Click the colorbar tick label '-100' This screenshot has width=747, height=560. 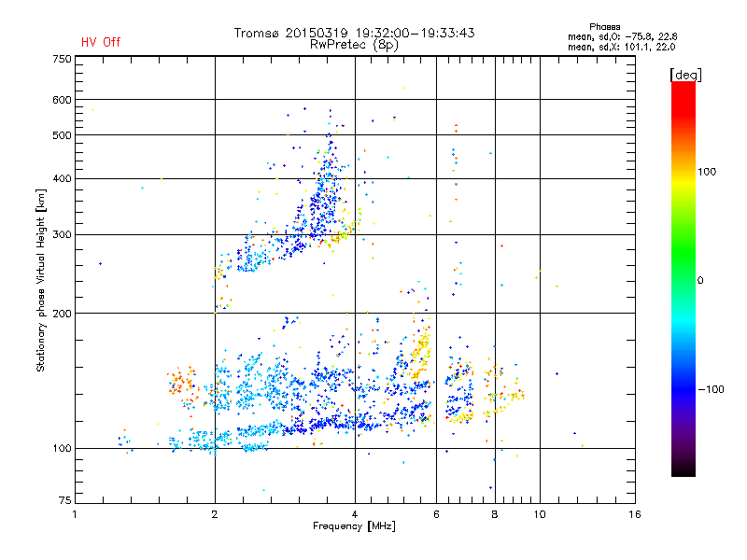point(711,389)
